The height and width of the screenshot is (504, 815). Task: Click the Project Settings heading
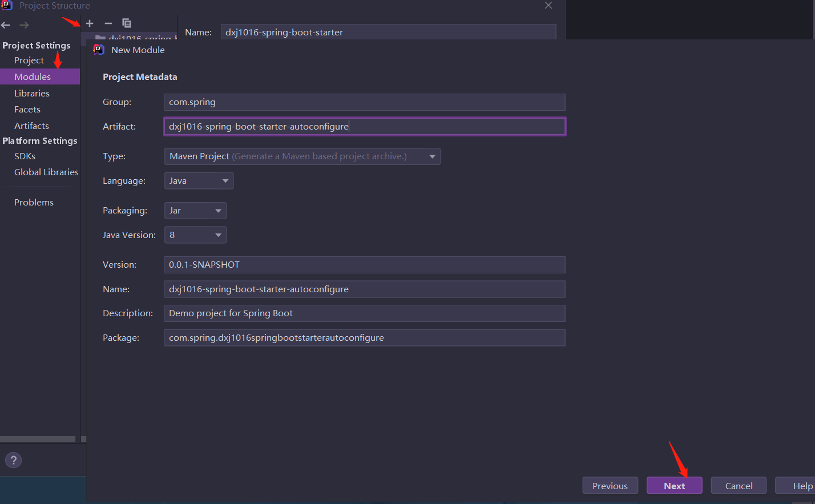coord(37,45)
